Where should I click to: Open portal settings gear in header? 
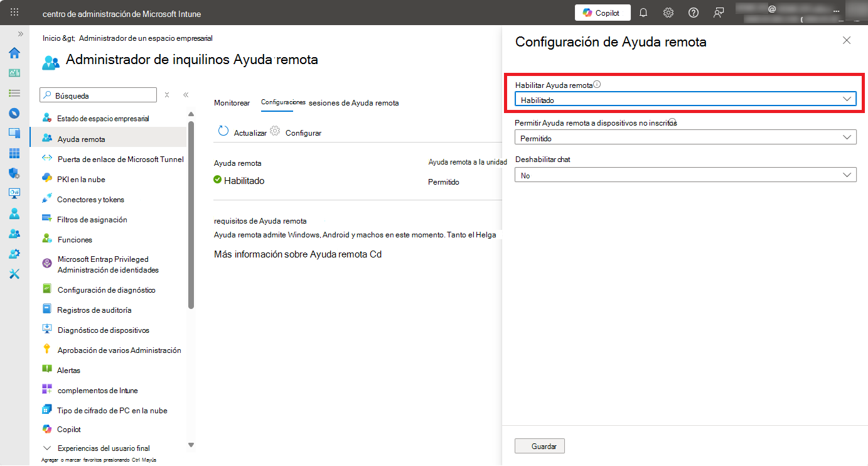[x=668, y=13]
